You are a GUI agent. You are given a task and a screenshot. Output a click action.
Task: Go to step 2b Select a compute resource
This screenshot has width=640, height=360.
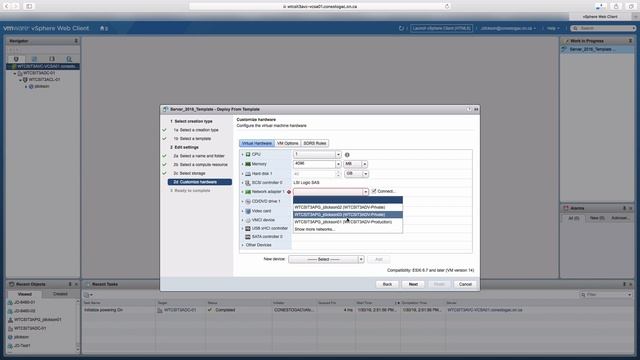click(x=200, y=164)
